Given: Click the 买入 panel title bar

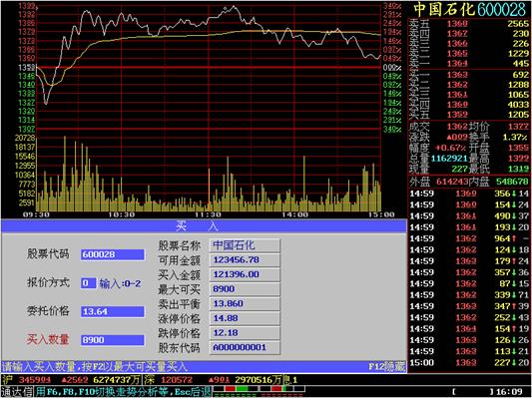Looking at the screenshot, I should (204, 225).
